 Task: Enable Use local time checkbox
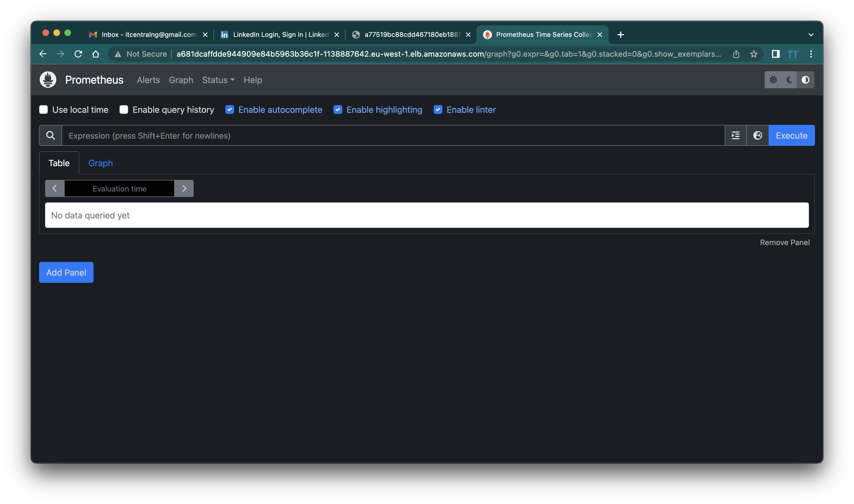pyautogui.click(x=43, y=110)
